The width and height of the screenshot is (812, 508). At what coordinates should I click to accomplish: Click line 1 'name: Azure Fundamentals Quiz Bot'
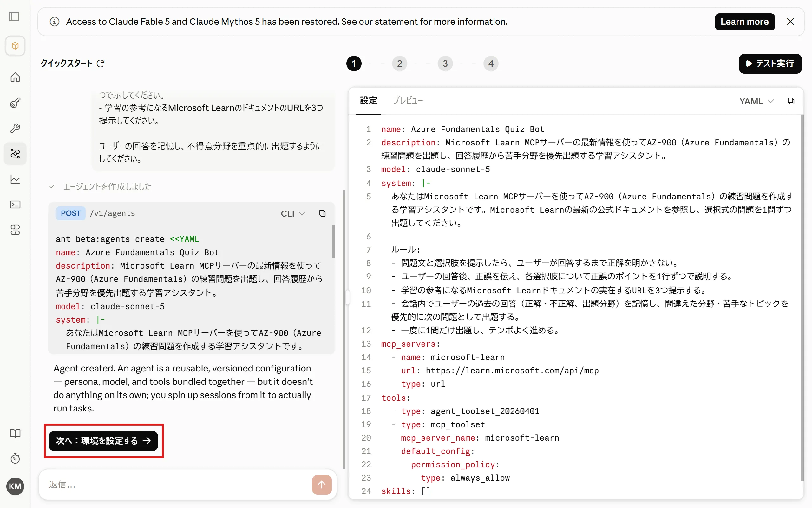pyautogui.click(x=463, y=129)
